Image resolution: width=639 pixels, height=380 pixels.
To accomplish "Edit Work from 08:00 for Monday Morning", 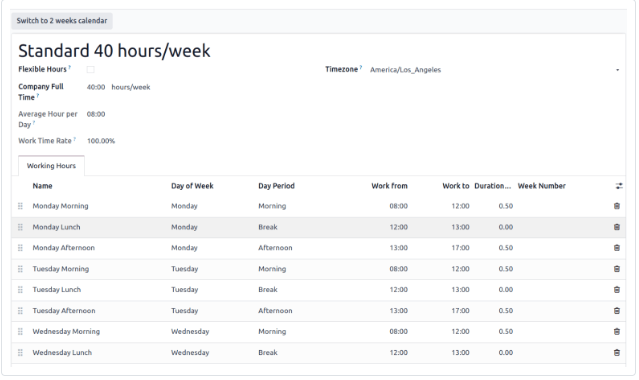I will click(399, 206).
